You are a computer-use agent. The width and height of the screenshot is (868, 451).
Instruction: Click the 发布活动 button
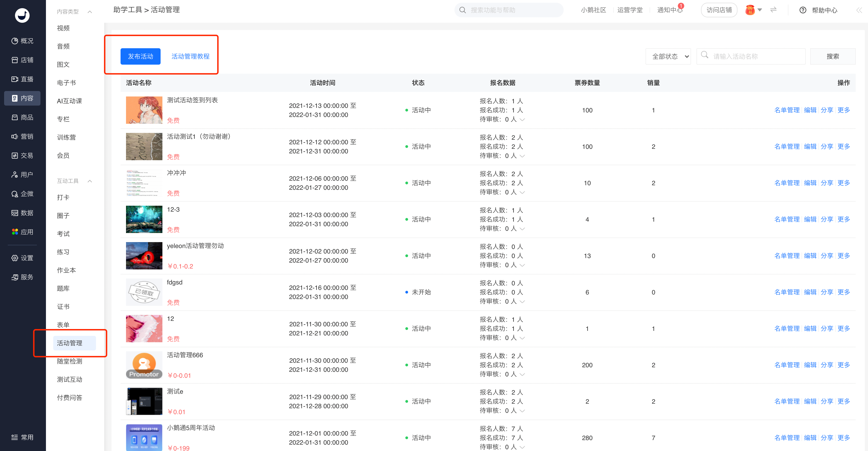point(140,56)
